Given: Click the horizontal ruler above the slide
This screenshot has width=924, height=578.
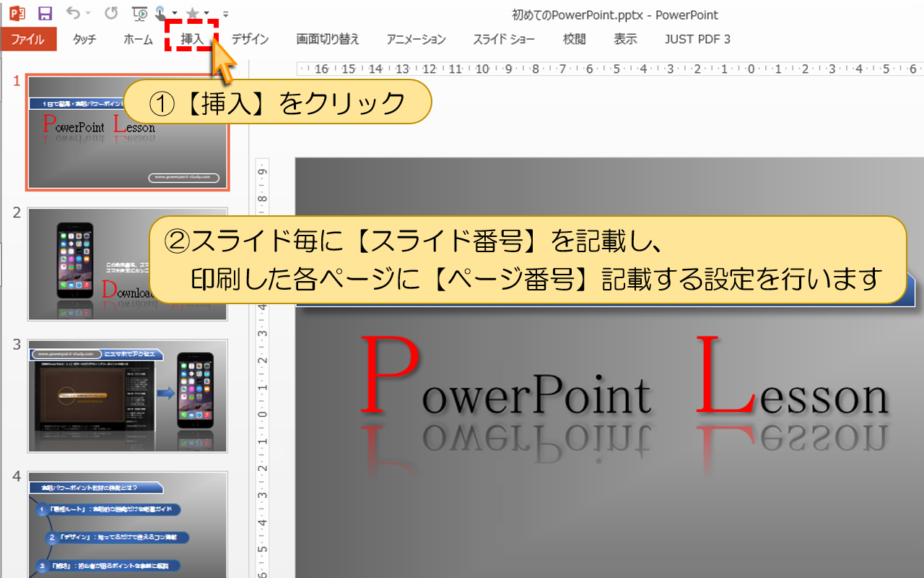Looking at the screenshot, I should (610, 69).
